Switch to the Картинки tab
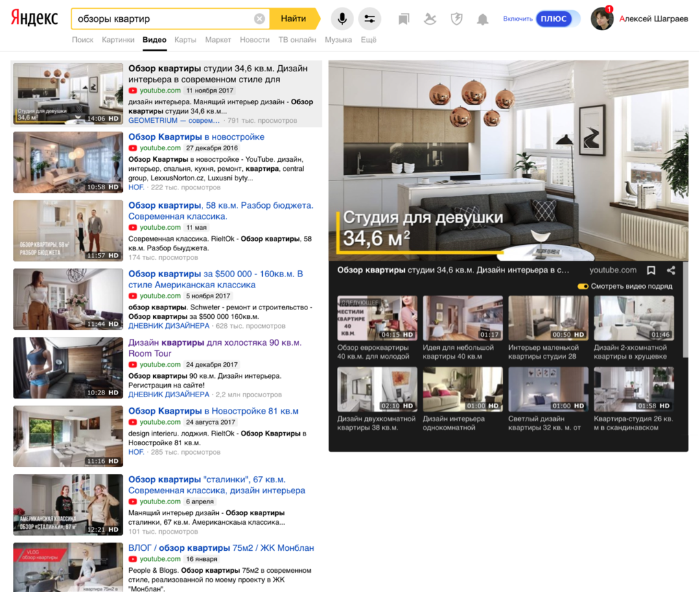This screenshot has height=592, width=700. [118, 40]
